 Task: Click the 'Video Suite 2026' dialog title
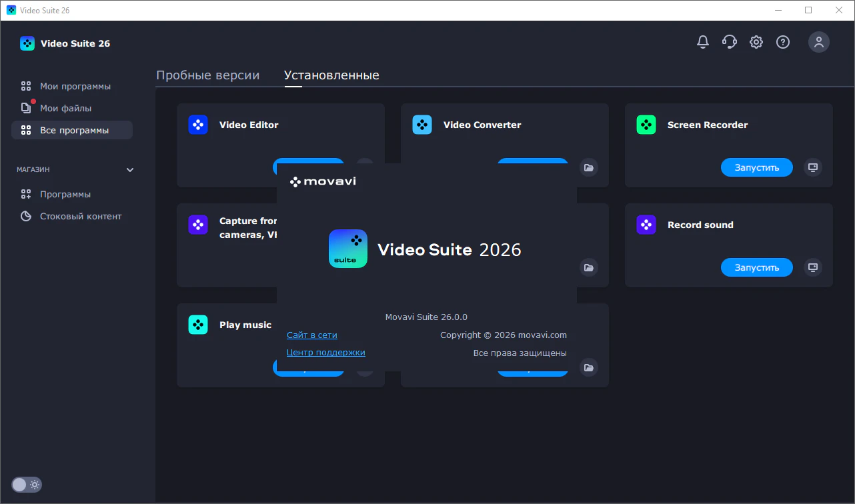click(x=450, y=249)
